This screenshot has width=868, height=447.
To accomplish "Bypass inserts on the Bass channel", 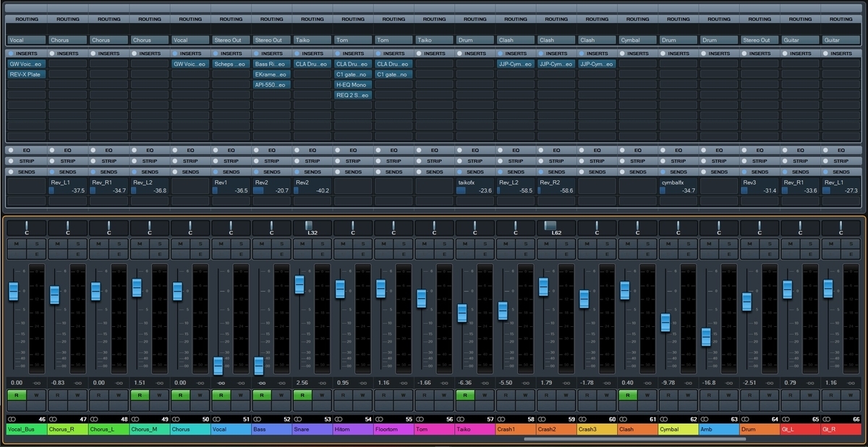I will coord(255,54).
